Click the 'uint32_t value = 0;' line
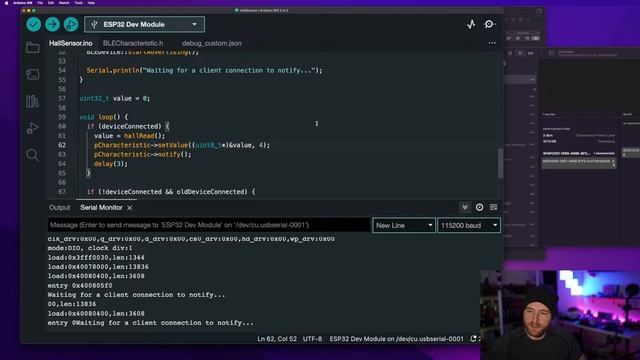Viewport: 640px width, 360px height. (x=115, y=98)
